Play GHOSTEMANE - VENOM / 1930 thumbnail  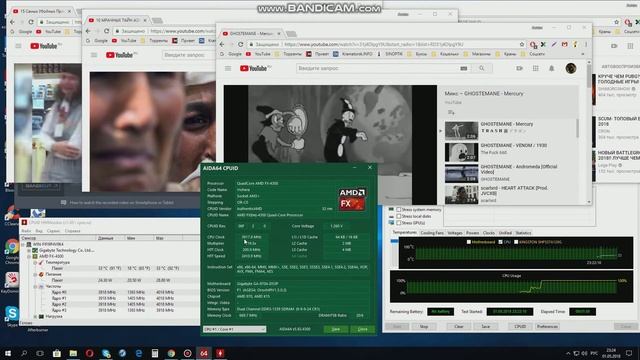pos(461,152)
